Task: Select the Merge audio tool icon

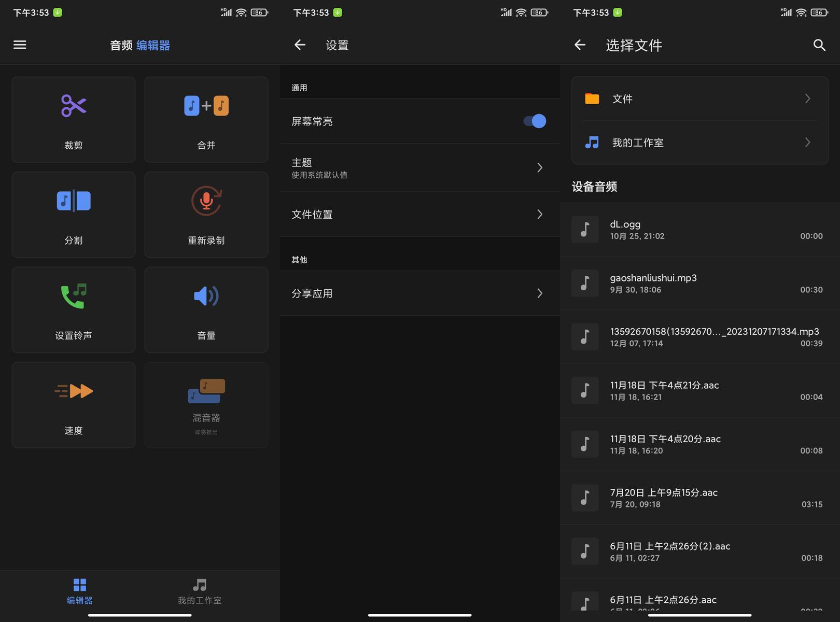Action: coord(206,106)
